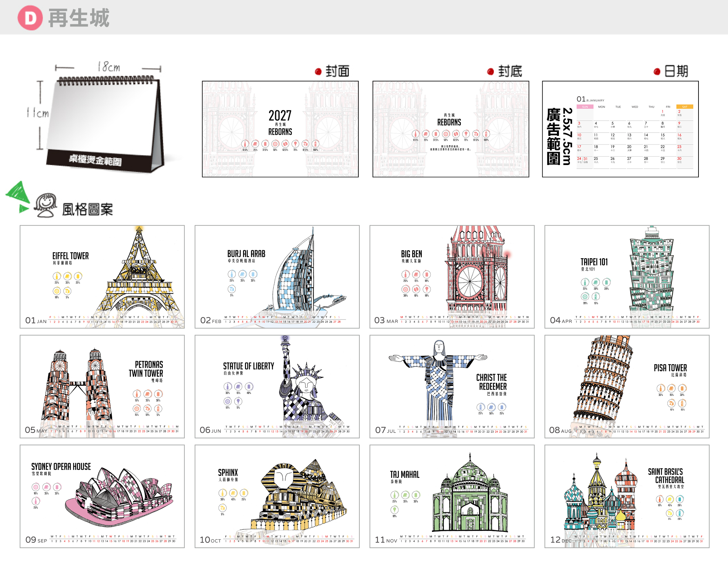
Task: Select the Big Ben March page
Action: (x=452, y=276)
